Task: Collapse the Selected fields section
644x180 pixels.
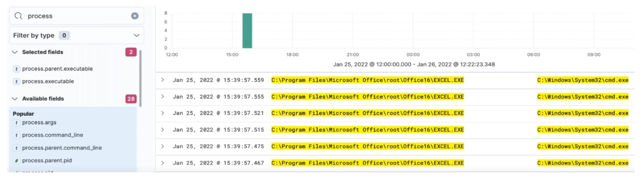Action: (x=15, y=52)
